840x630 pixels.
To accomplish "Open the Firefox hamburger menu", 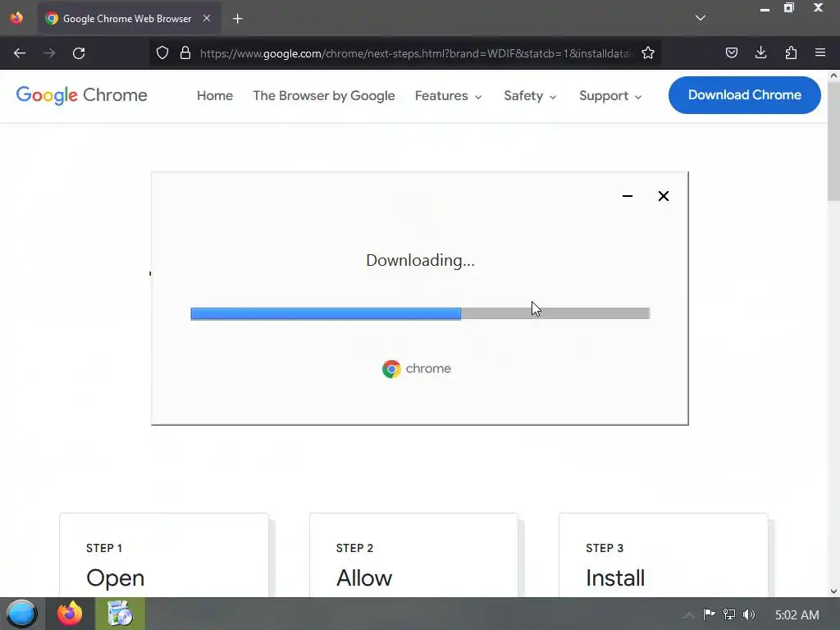I will [820, 52].
